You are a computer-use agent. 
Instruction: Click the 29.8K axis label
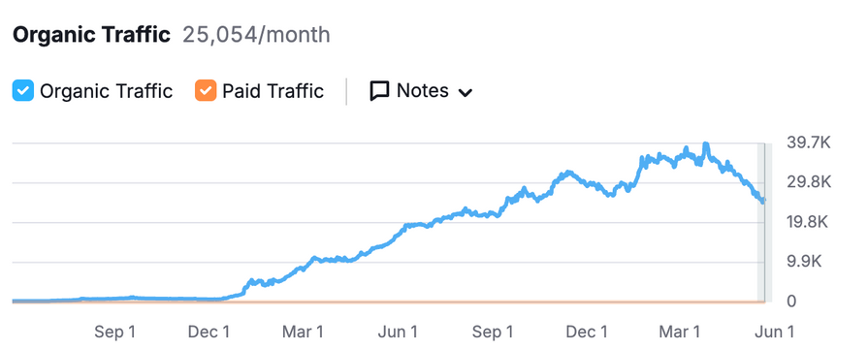tap(809, 182)
